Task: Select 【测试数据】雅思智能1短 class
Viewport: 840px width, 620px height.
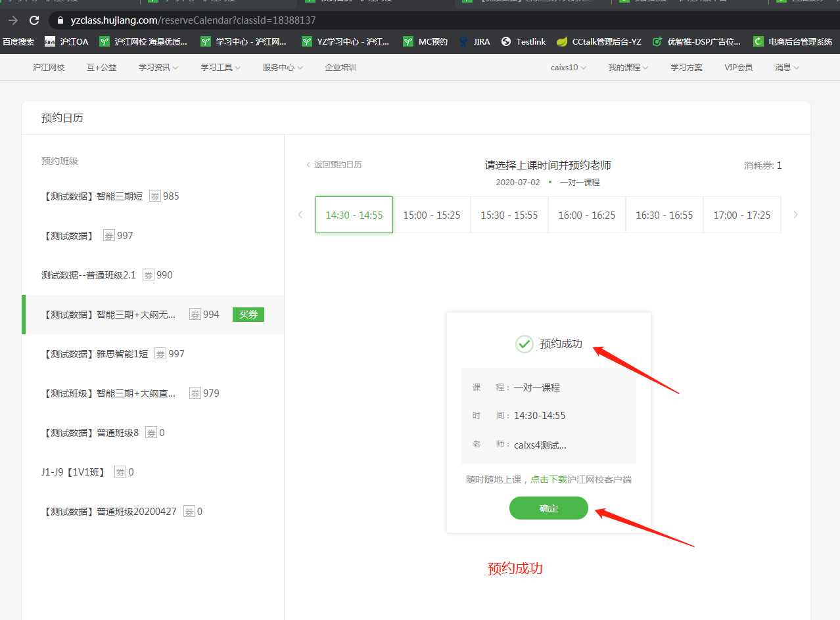Action: pyautogui.click(x=114, y=354)
